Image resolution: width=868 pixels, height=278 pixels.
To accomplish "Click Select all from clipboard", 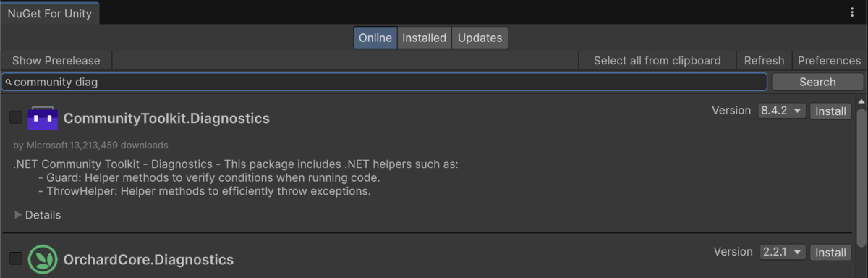I will pyautogui.click(x=658, y=61).
